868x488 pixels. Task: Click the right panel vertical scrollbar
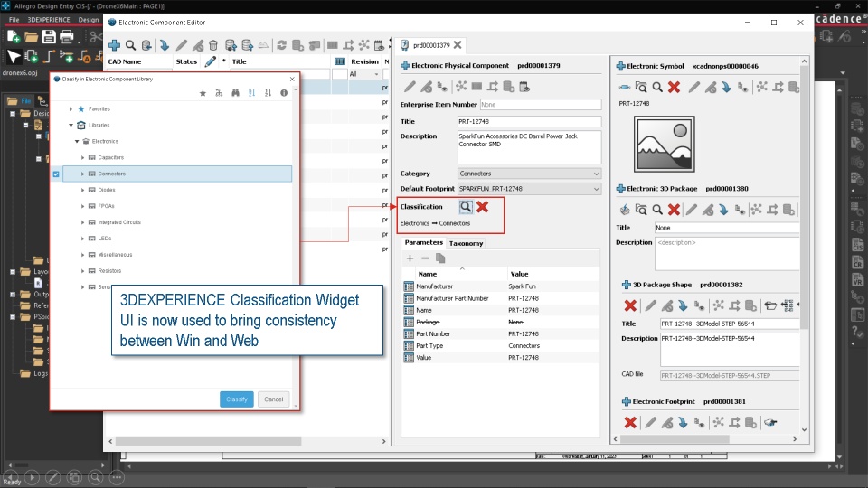coord(805,199)
